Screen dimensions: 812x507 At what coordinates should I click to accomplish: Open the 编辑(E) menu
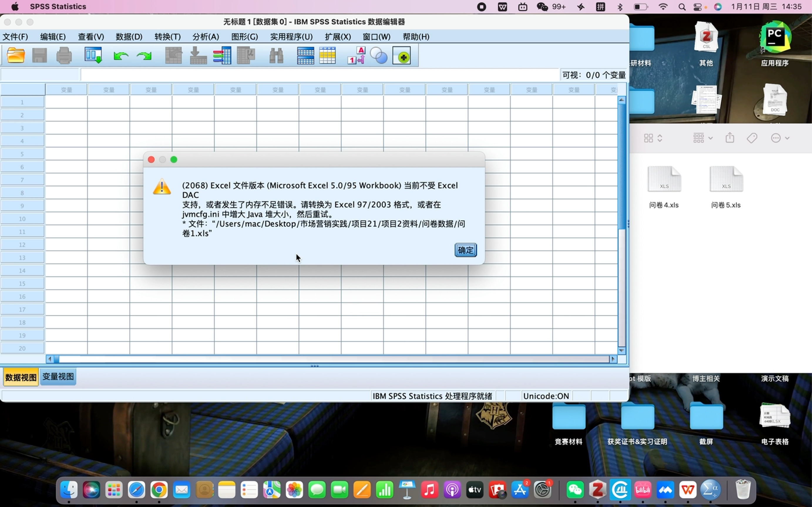(53, 37)
